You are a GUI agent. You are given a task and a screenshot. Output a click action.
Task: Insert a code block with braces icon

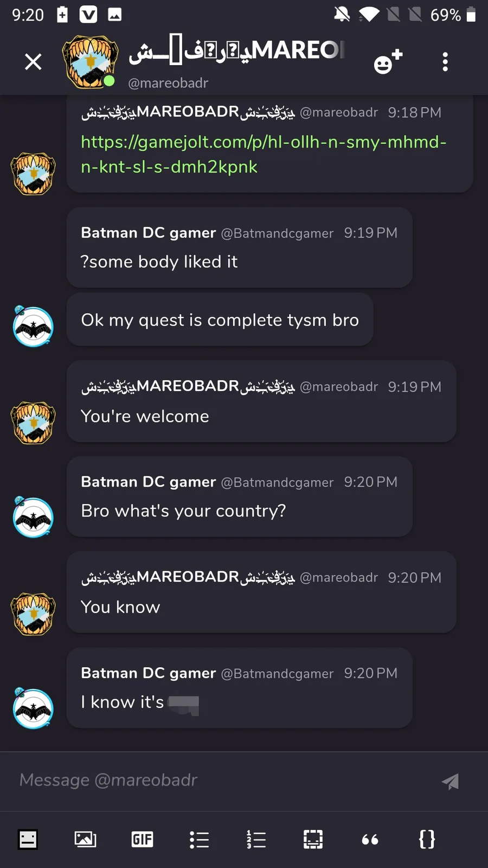[x=427, y=839]
